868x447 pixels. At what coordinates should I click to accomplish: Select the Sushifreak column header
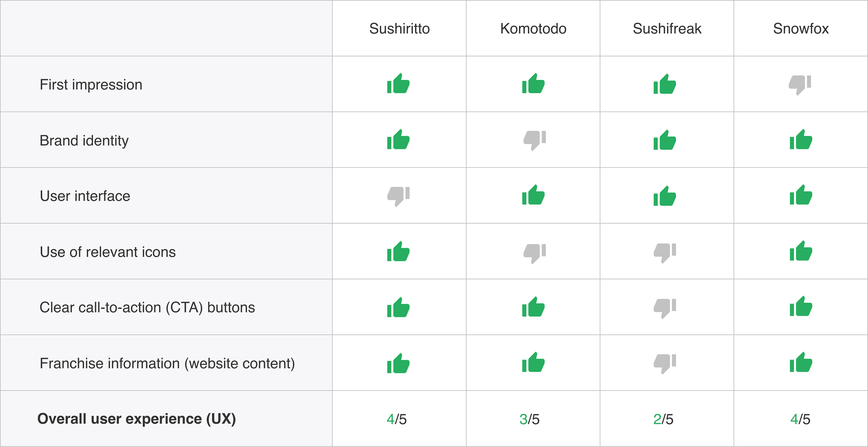tap(667, 29)
